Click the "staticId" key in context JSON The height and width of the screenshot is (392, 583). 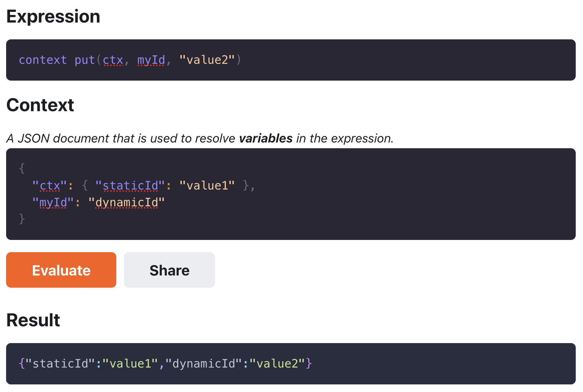[130, 186]
